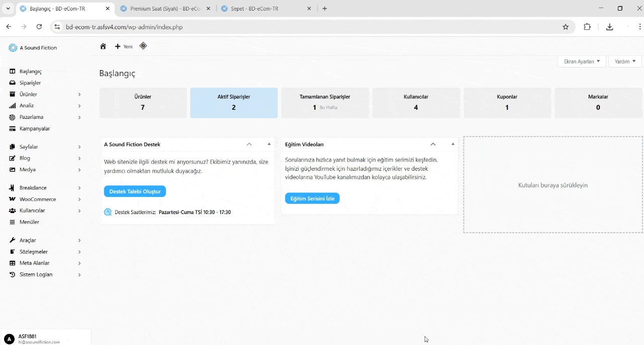Click the Siparişler inbox icon in sidebar
Screen dimensions: 644x345
click(13, 83)
